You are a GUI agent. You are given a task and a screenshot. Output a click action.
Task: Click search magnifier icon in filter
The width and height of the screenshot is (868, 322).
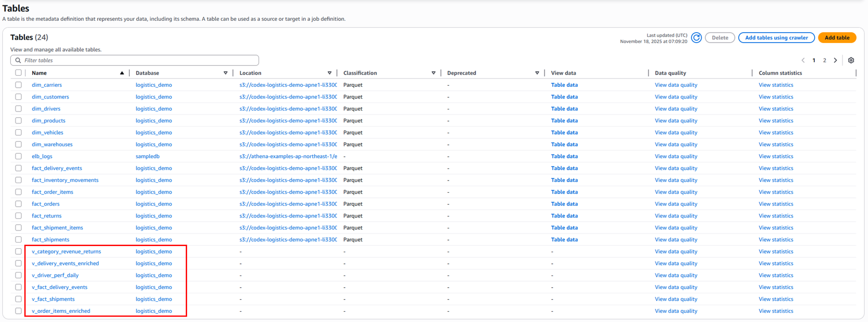[x=18, y=60]
